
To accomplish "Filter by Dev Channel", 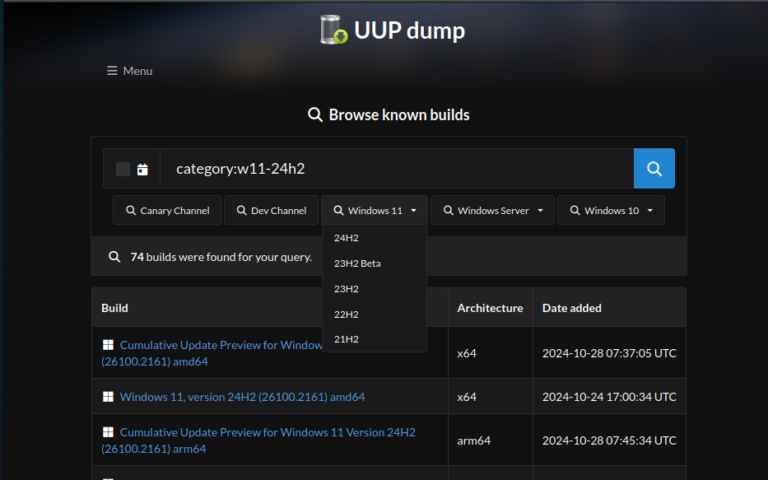I will coord(271,211).
